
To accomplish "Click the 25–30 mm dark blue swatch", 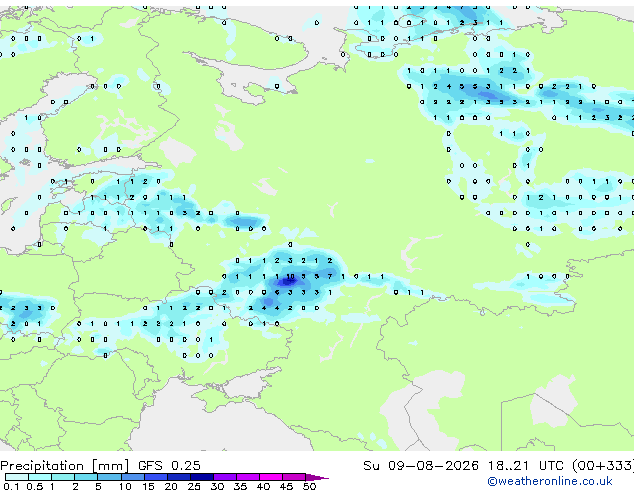I will coord(202,477).
